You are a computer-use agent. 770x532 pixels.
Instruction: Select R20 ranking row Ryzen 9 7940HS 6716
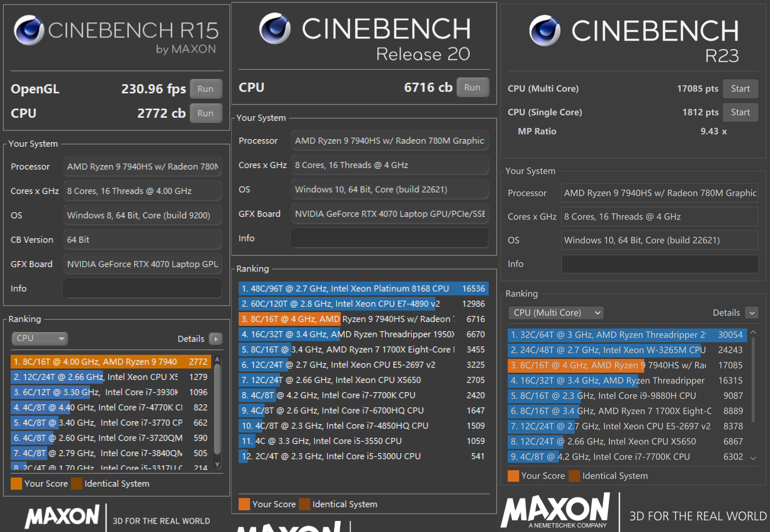pos(363,319)
